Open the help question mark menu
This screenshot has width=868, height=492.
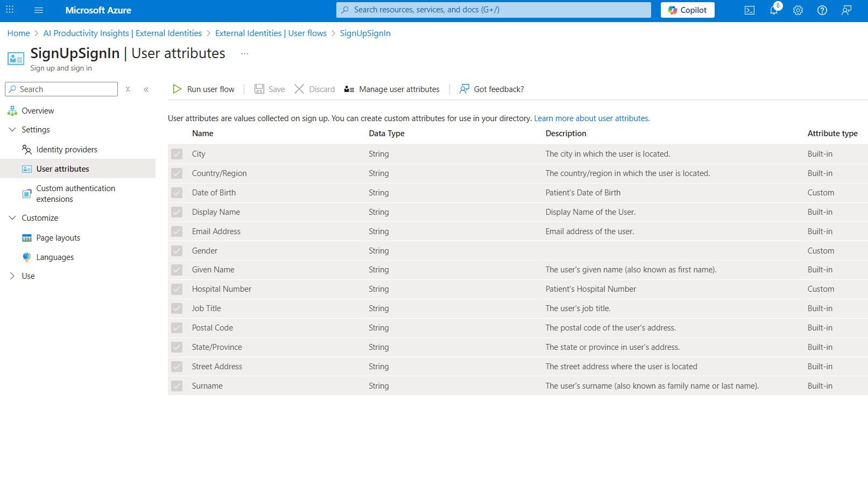pos(822,10)
